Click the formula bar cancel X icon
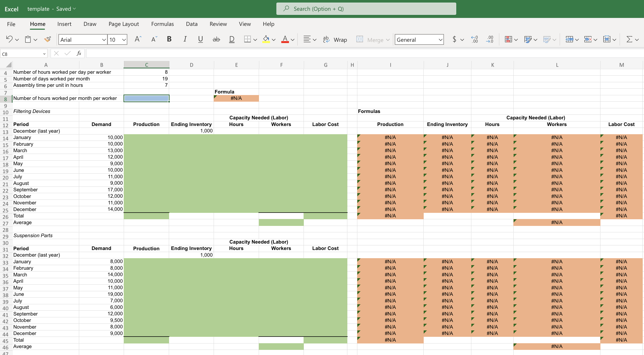Screen dimensions: 644x355 coord(56,53)
